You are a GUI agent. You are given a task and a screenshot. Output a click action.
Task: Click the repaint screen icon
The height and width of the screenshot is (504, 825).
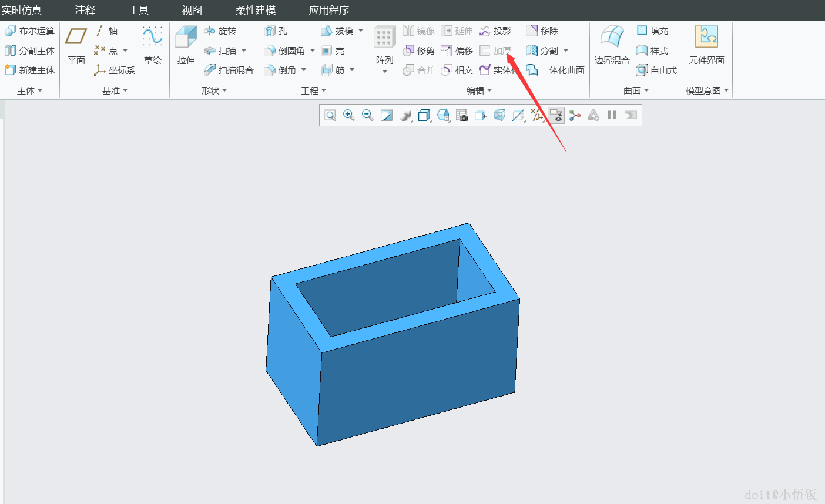click(x=387, y=115)
